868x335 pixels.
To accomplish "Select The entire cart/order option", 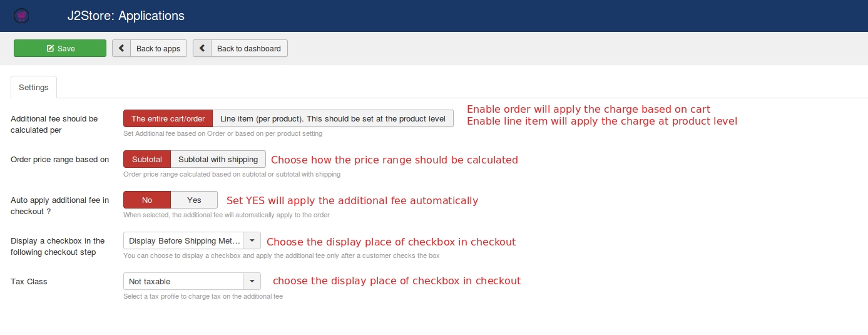I will pos(168,118).
